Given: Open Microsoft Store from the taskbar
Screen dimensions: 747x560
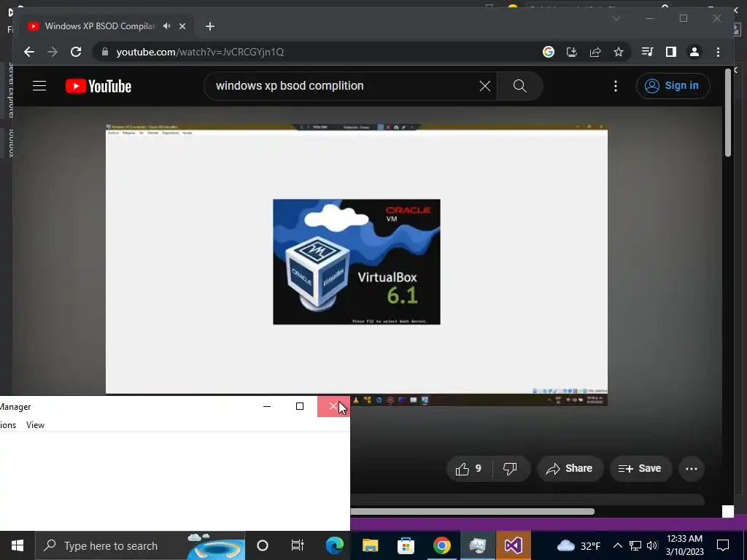Looking at the screenshot, I should 406,545.
